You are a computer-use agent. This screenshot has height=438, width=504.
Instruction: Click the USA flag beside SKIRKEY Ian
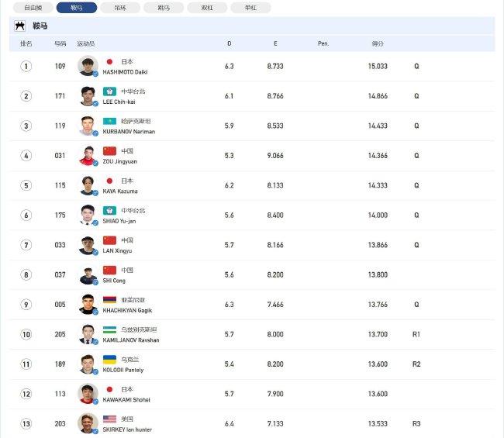click(109, 419)
